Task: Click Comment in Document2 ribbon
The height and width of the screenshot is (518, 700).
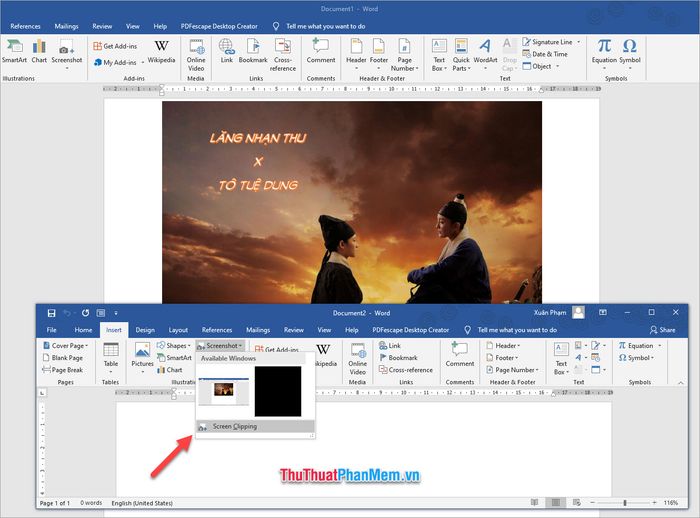Action: [x=460, y=355]
